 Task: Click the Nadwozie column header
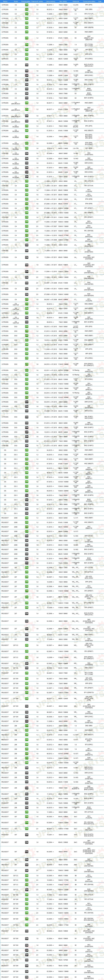tap(76, 1)
